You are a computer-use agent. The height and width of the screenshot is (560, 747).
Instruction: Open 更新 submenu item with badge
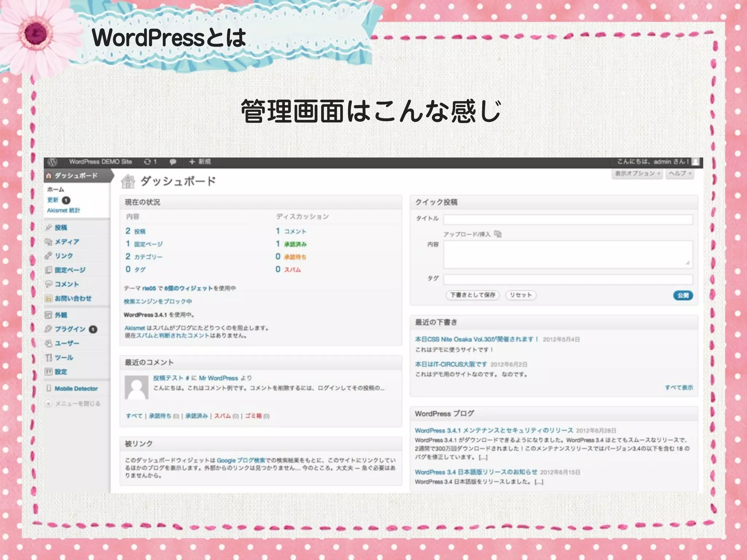coord(58,200)
